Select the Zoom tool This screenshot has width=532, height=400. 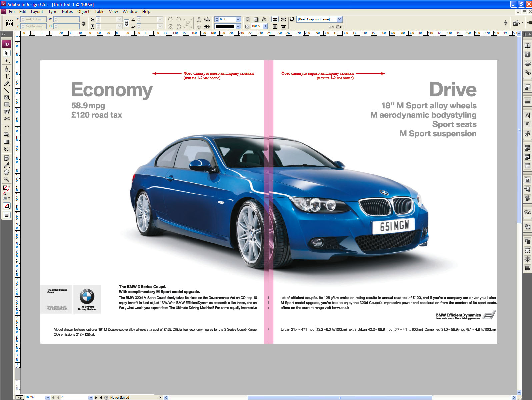pyautogui.click(x=6, y=179)
